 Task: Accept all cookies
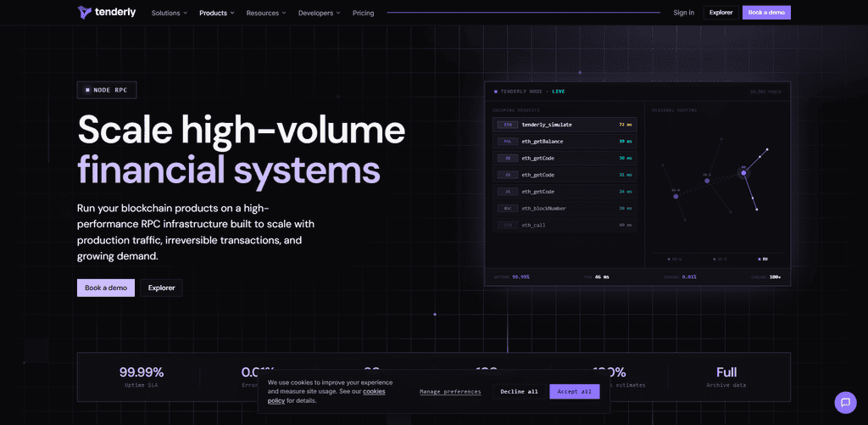pyautogui.click(x=575, y=391)
